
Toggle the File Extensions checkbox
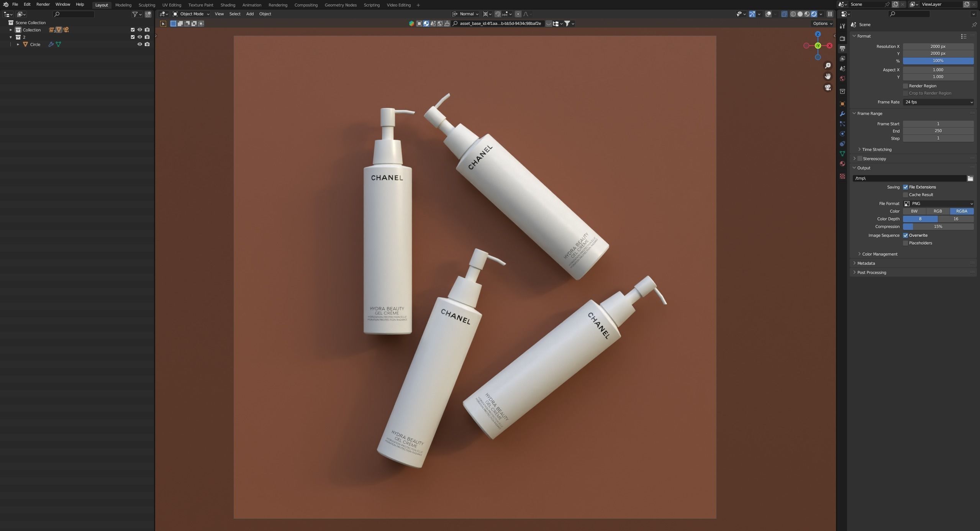(x=905, y=187)
